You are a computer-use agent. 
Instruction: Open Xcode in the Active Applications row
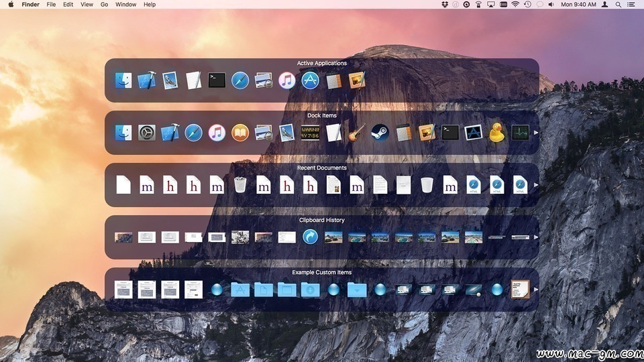147,80
